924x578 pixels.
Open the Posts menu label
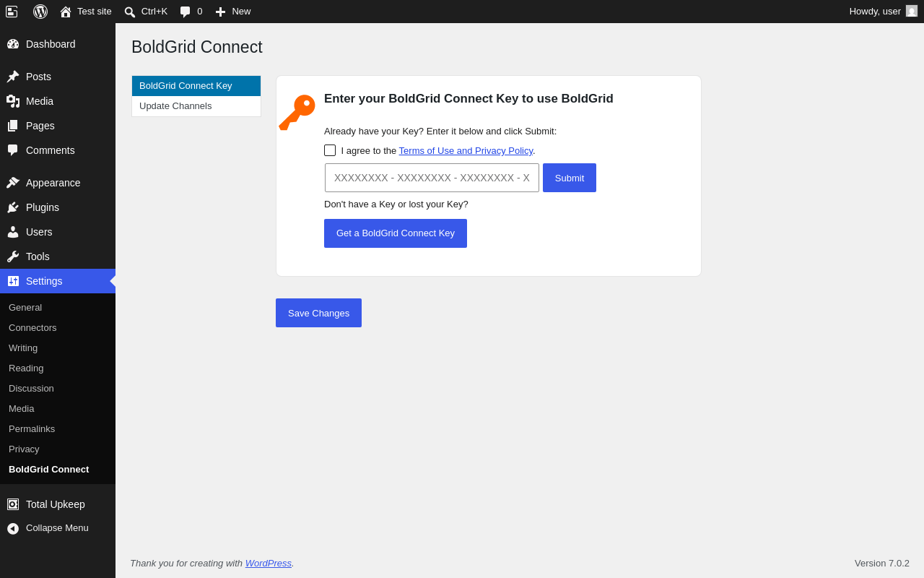click(38, 77)
